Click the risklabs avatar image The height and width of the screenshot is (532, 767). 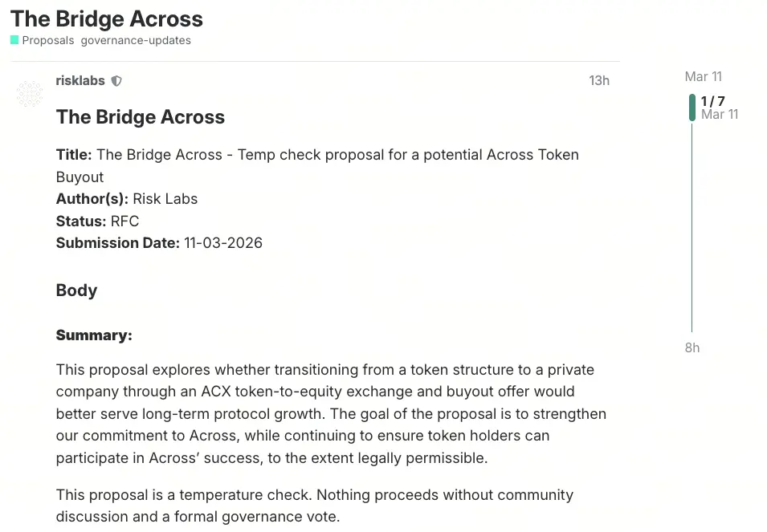point(30,93)
